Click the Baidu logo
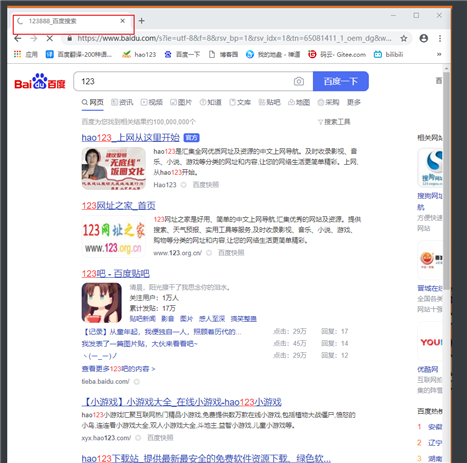The width and height of the screenshot is (467, 463). (x=40, y=82)
